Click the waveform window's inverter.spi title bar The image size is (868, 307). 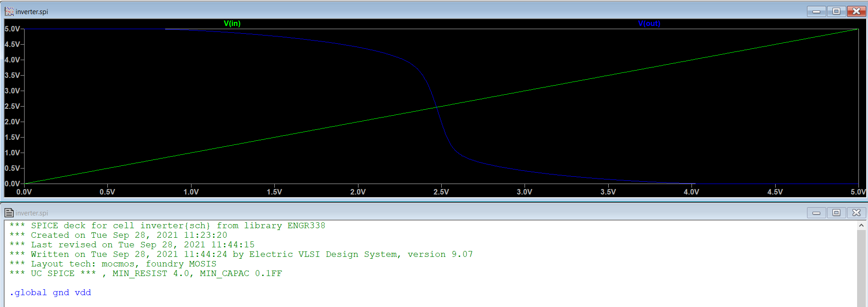(409, 11)
